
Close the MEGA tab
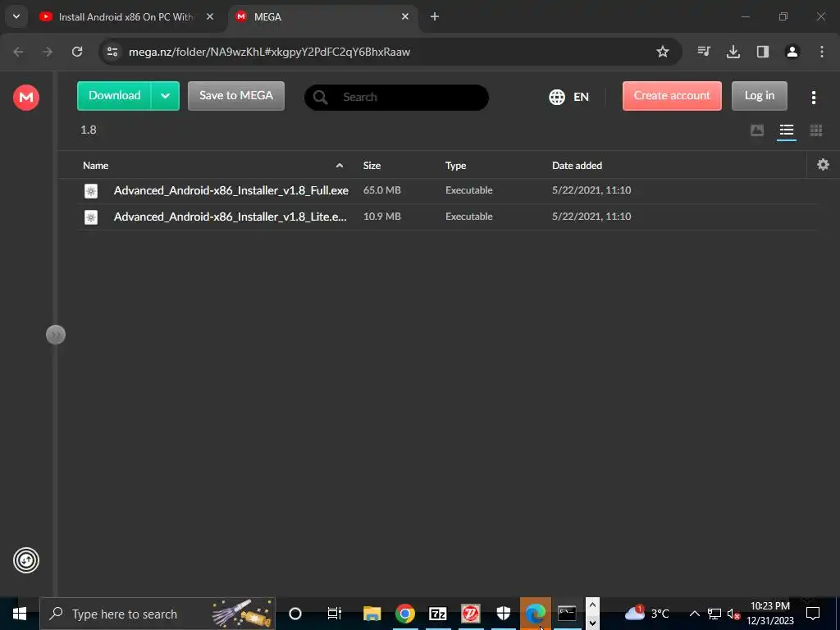click(x=405, y=16)
